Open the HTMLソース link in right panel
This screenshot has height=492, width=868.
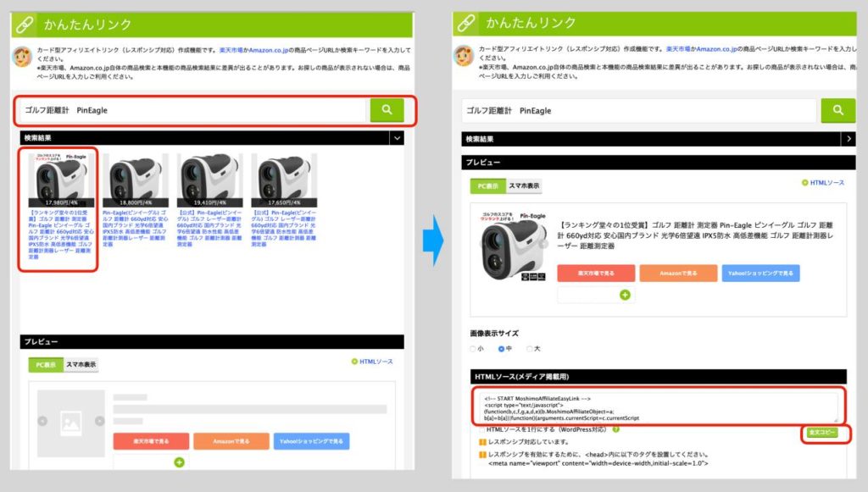click(823, 182)
